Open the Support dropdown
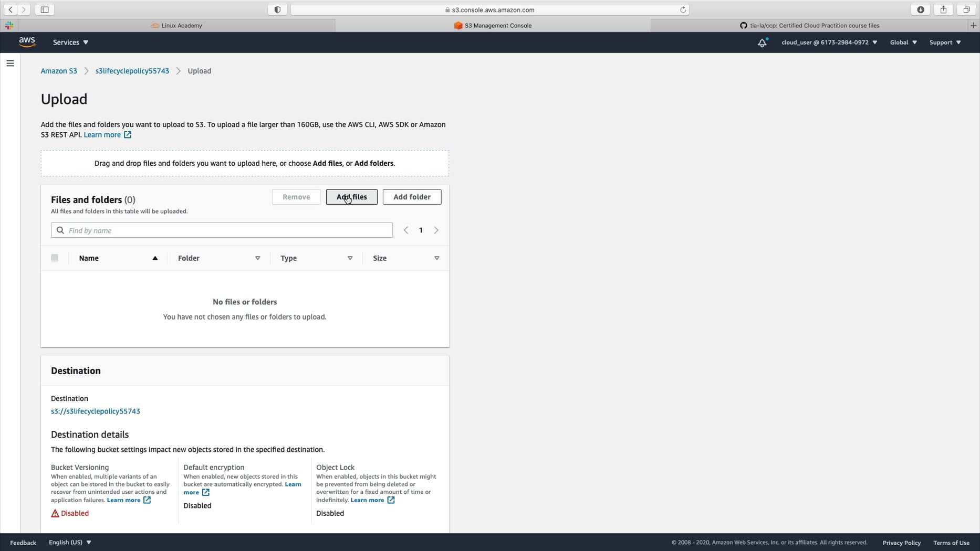Image resolution: width=980 pixels, height=551 pixels. (945, 43)
